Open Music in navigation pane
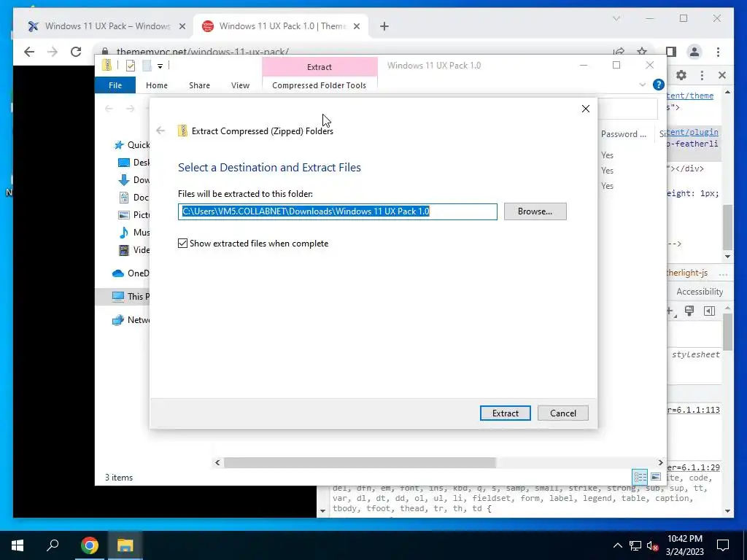The width and height of the screenshot is (747, 560). (x=133, y=233)
